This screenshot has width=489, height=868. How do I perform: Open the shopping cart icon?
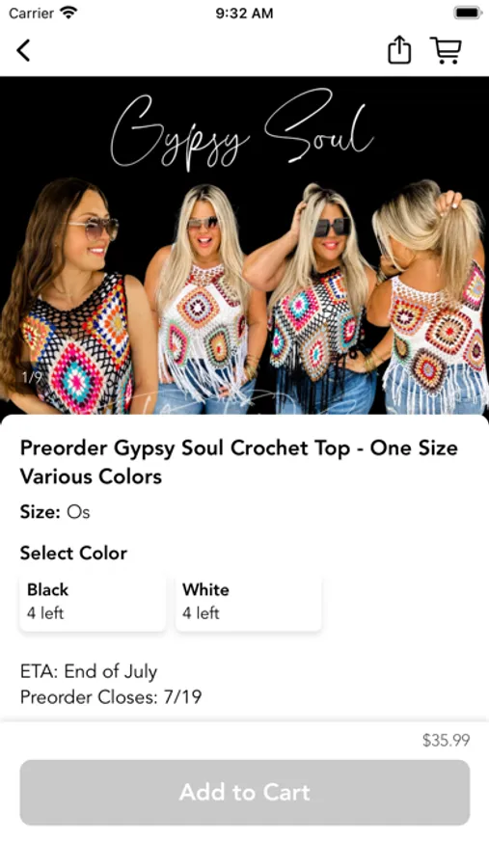(446, 50)
